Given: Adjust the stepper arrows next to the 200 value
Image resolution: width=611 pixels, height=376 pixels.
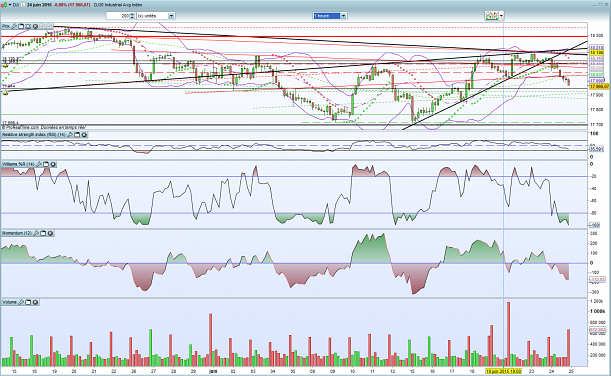Looking at the screenshot, I should 132,16.
